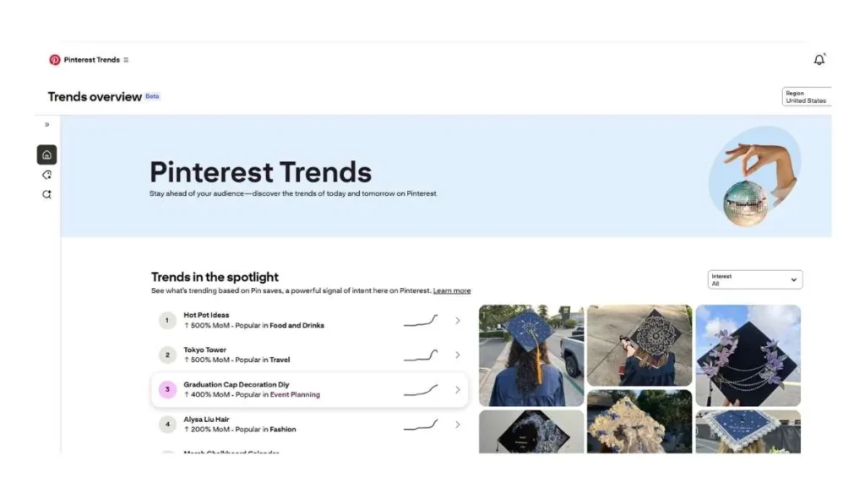
Task: Open the blue starry graduation cap thumbnail
Action: coord(530,355)
